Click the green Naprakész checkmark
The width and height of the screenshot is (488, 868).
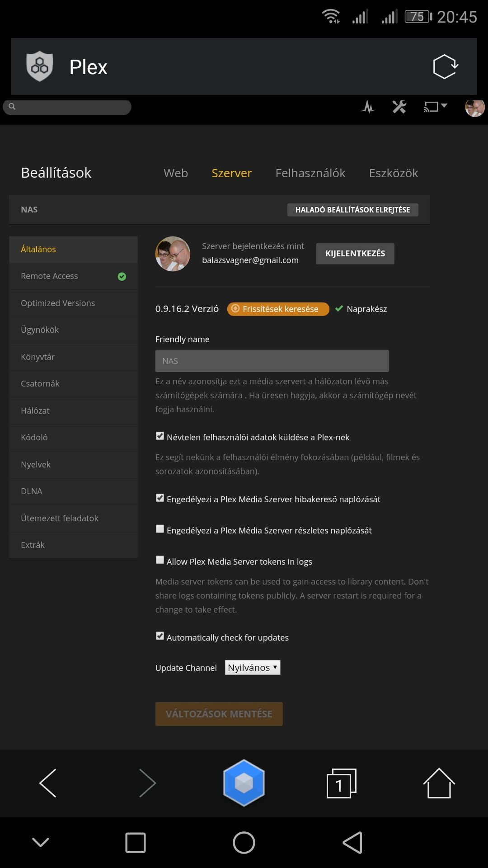click(339, 308)
